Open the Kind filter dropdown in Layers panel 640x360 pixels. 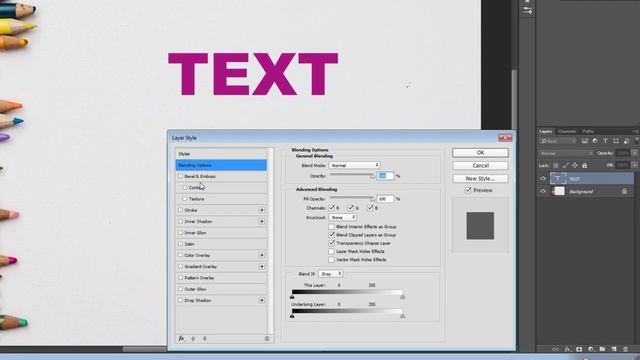[x=558, y=141]
